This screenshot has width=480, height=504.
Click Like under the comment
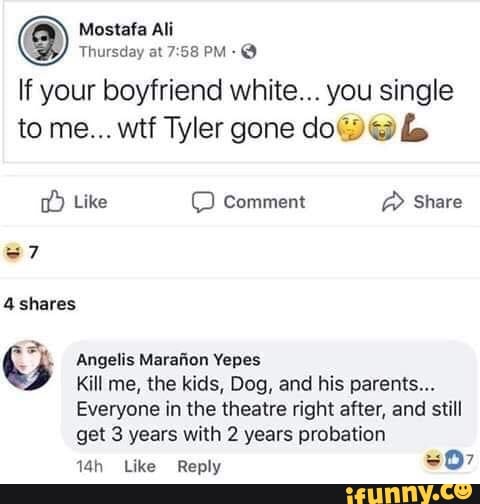click(140, 466)
